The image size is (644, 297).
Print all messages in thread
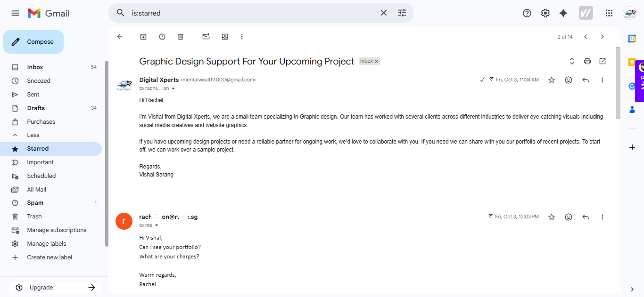pos(587,61)
